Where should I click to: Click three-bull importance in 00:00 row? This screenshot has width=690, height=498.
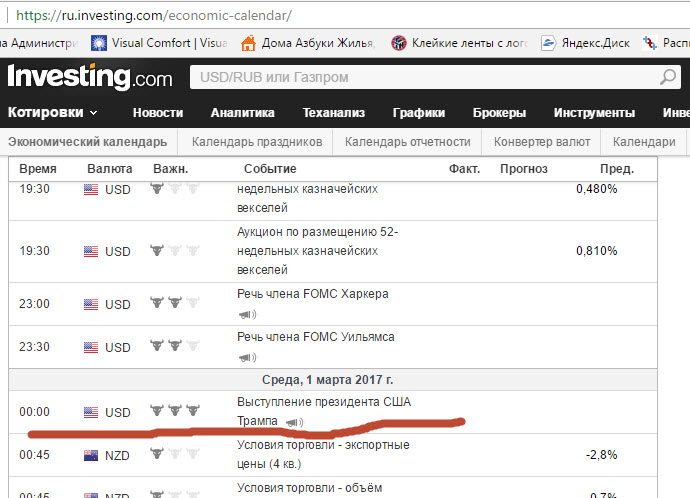tap(175, 410)
